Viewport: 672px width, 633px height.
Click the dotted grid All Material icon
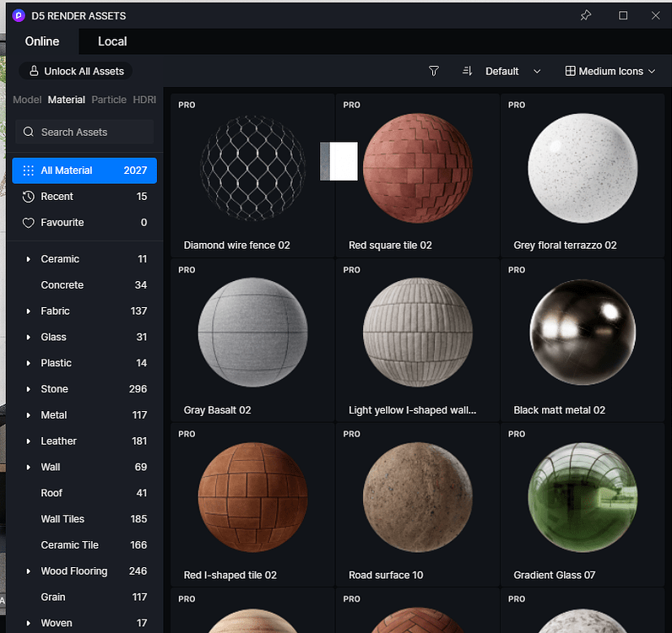pyautogui.click(x=29, y=170)
